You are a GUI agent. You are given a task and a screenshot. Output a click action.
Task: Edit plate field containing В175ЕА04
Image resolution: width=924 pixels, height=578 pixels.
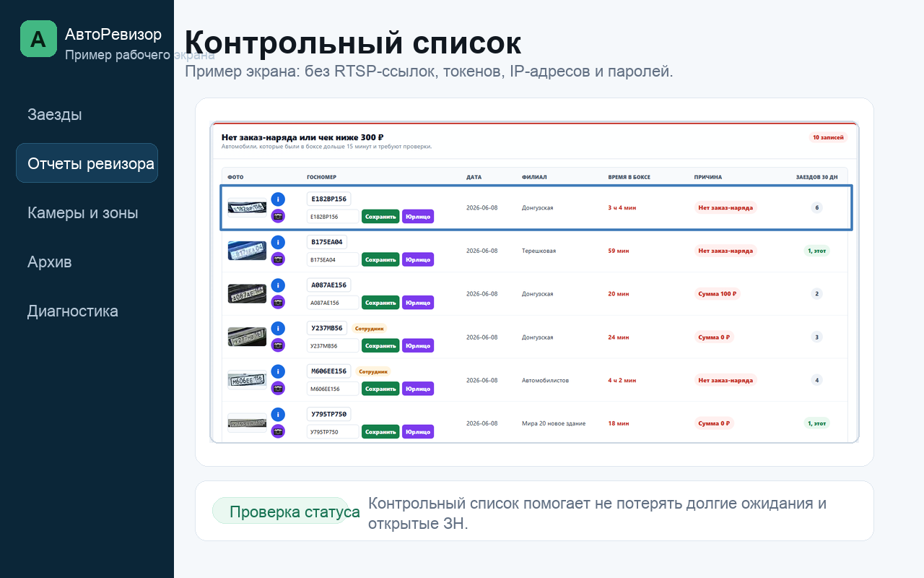point(333,259)
